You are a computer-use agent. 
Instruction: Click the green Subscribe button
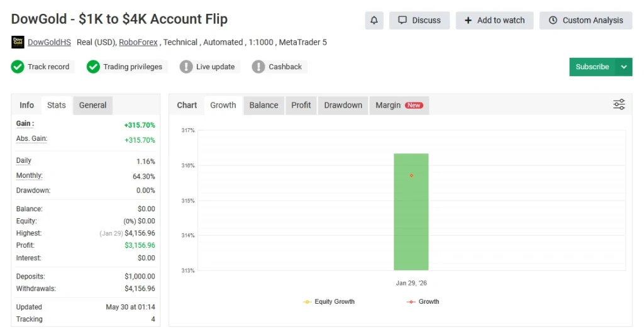tap(592, 67)
